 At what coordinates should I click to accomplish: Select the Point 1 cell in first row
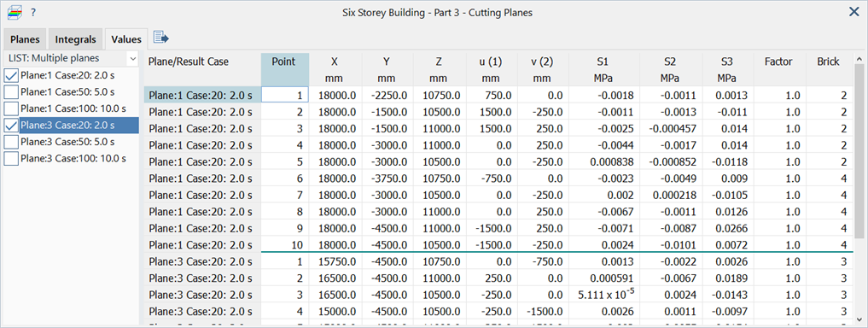(x=284, y=96)
